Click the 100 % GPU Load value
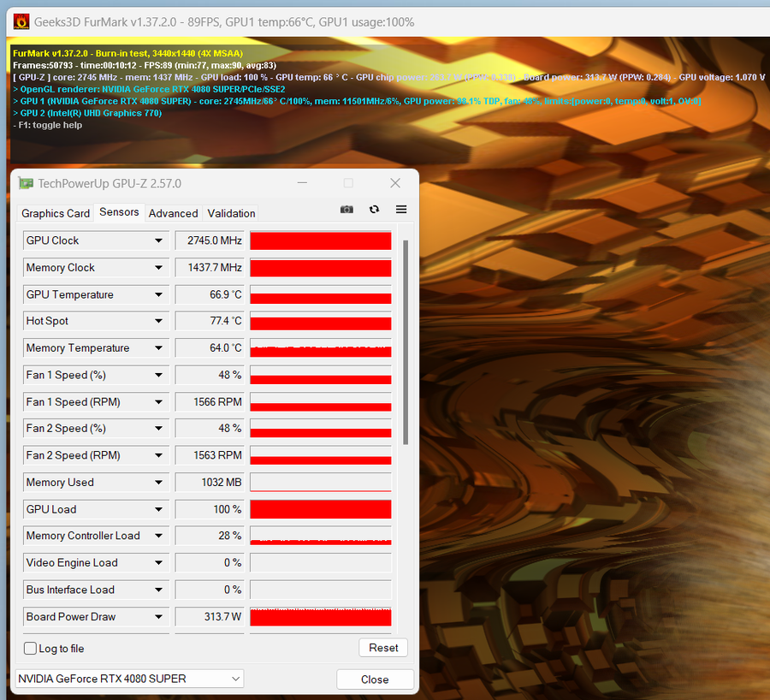The width and height of the screenshot is (770, 700). (x=210, y=509)
